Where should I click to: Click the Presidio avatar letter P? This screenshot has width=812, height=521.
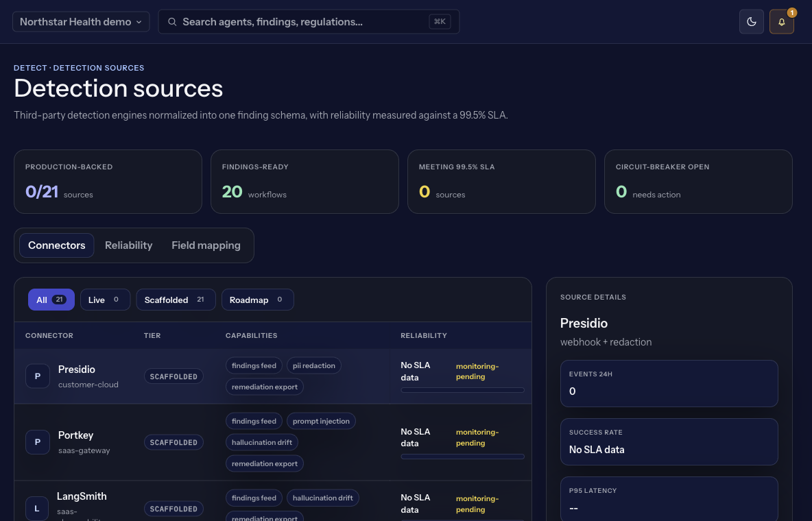[37, 376]
